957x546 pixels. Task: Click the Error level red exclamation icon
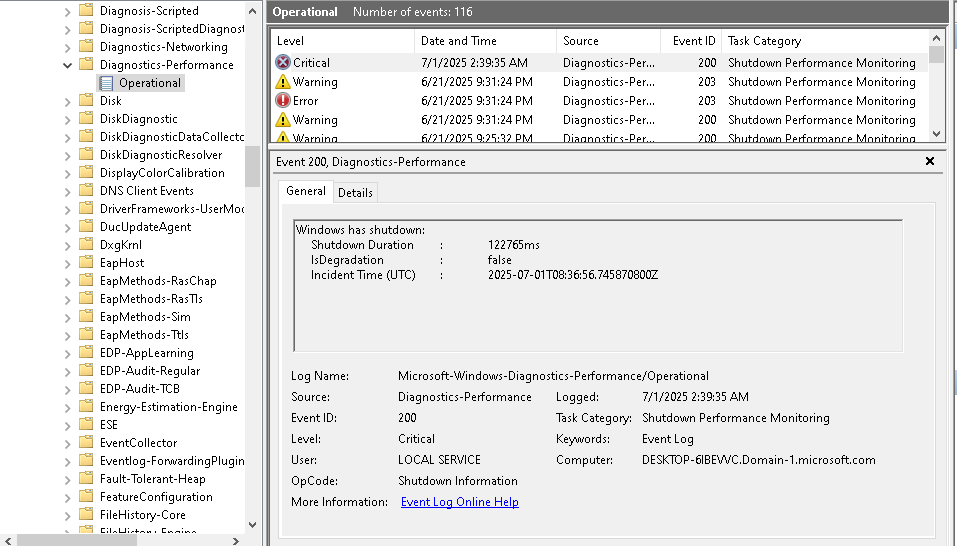click(283, 101)
